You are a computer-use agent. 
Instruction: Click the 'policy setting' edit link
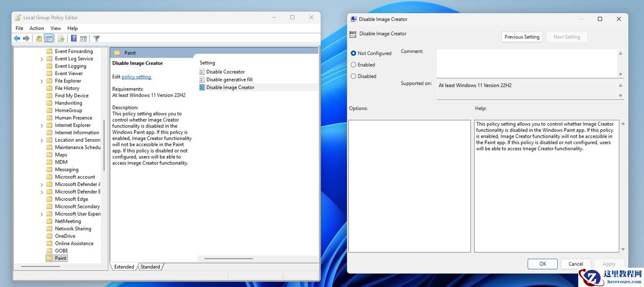tap(137, 77)
